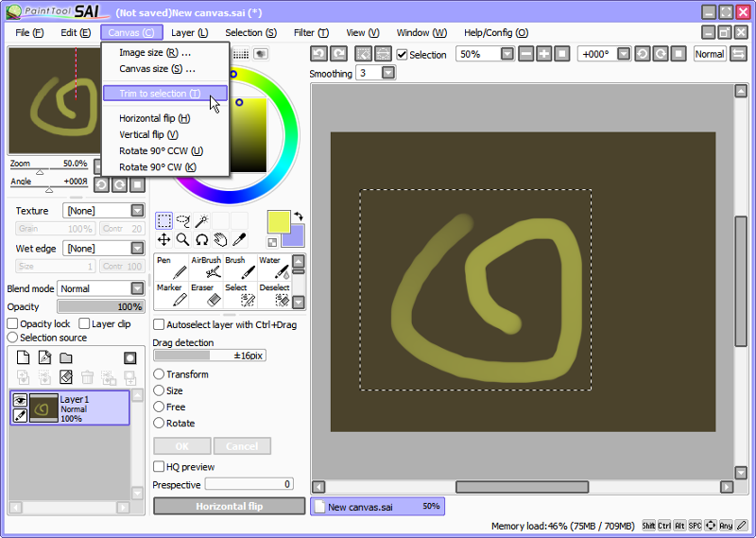Choose the Eraser tool
This screenshot has width=756, height=538.
(206, 295)
